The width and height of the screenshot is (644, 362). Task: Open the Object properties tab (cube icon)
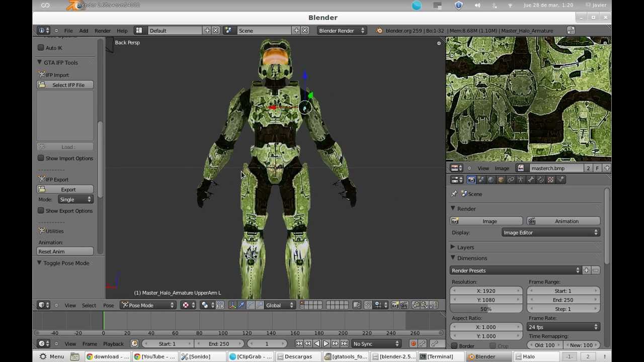pos(501,179)
